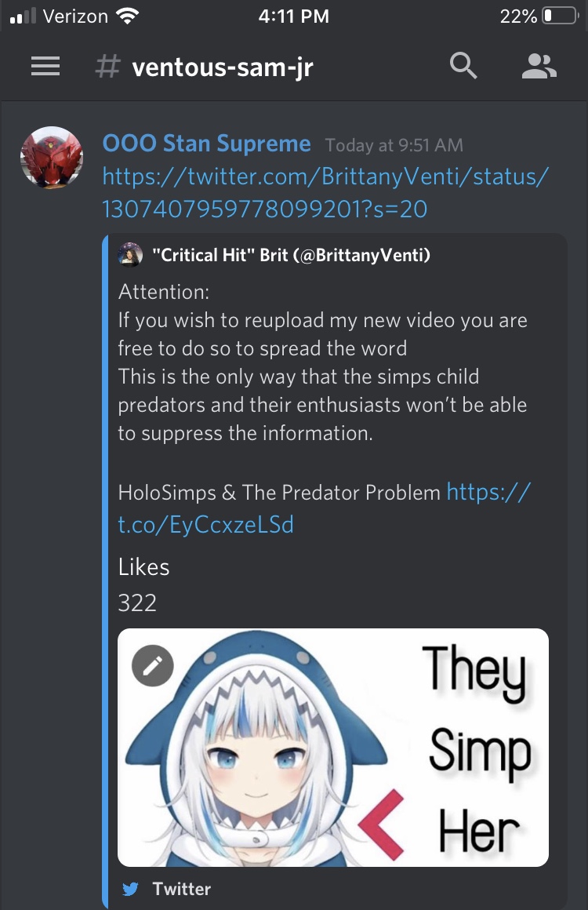588x910 pixels.
Task: Tap OOO Stan Supreme's helmet avatar
Action: 52,157
